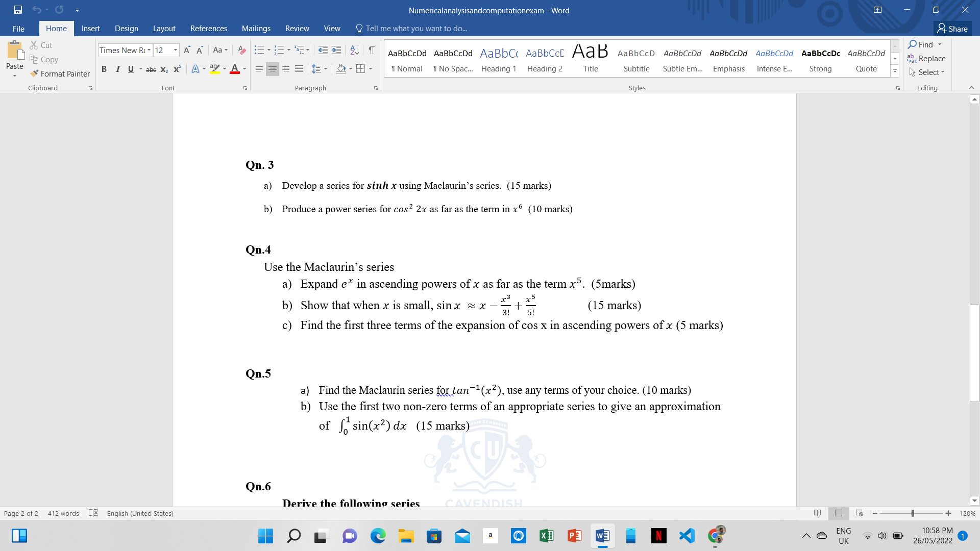Click the Format Painter icon
Viewport: 980px width, 551px height.
pyautogui.click(x=35, y=73)
